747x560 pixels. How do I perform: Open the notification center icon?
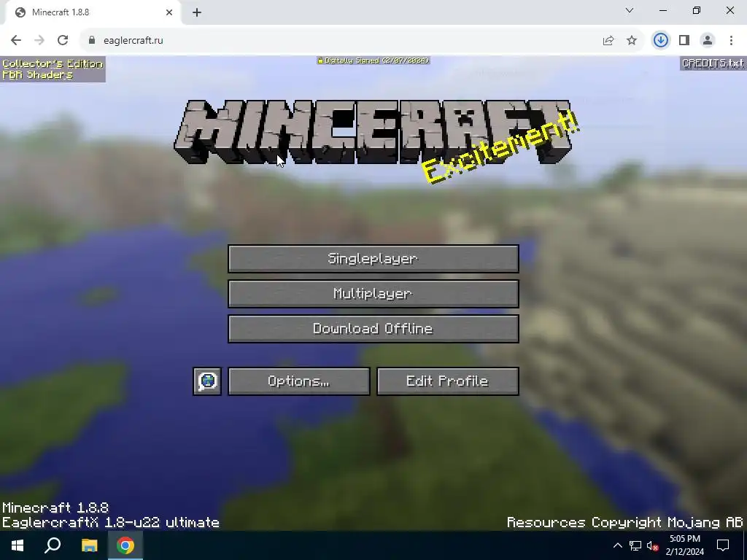[x=723, y=545]
